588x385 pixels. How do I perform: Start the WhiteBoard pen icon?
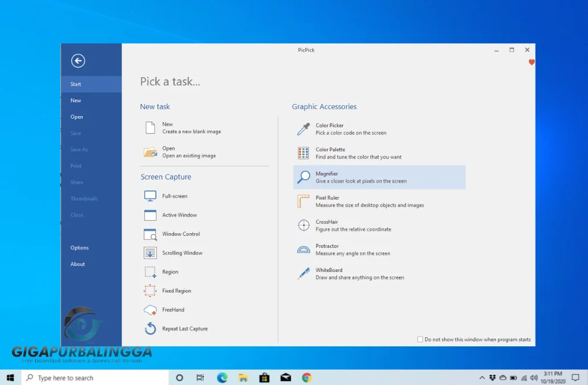303,274
